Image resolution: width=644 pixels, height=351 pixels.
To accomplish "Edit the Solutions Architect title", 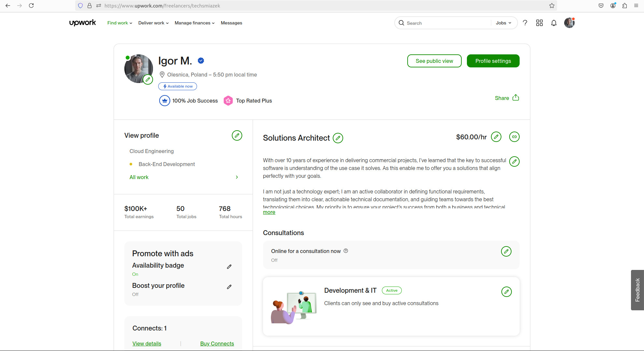I will pos(338,138).
